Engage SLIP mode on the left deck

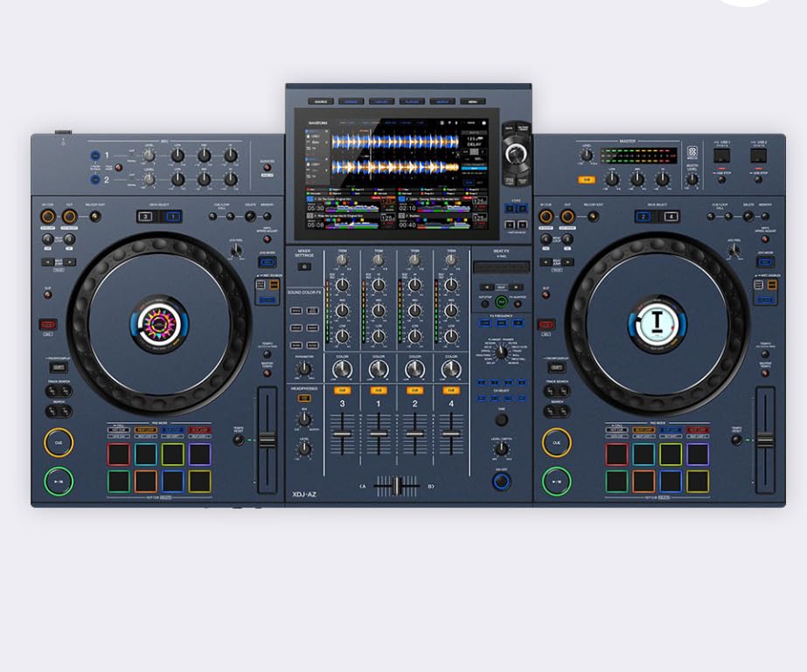[47, 295]
